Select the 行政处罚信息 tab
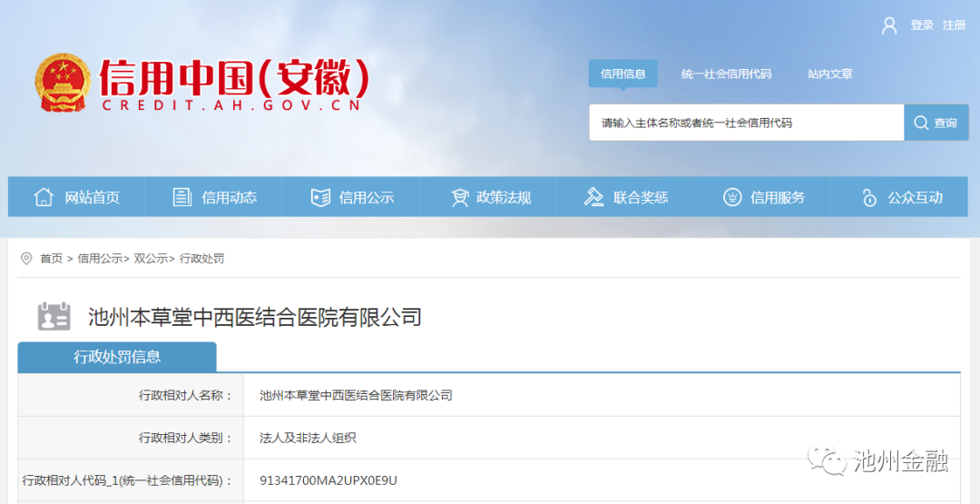The width and height of the screenshot is (980, 504). tap(117, 357)
